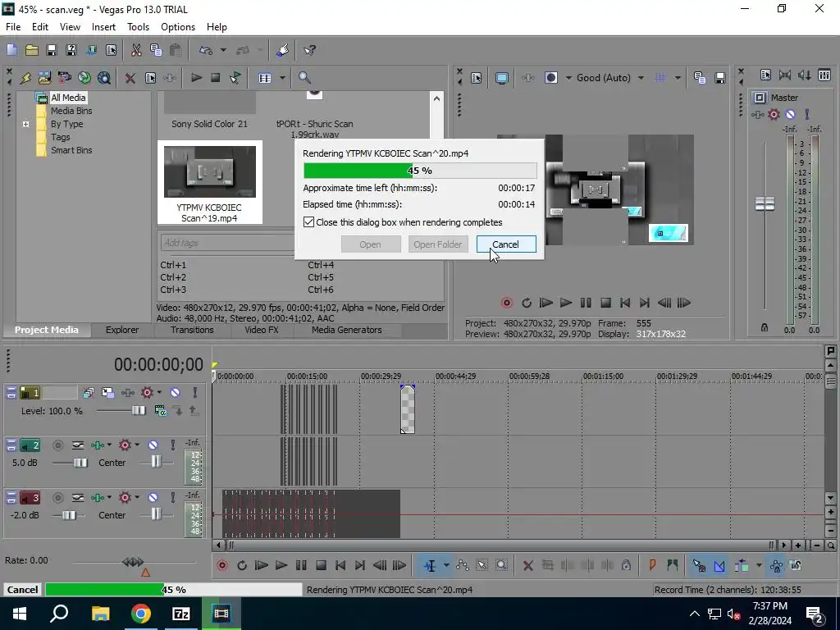This screenshot has width=840, height=630.
Task: Click the Open project folder icon
Action: click(x=32, y=50)
